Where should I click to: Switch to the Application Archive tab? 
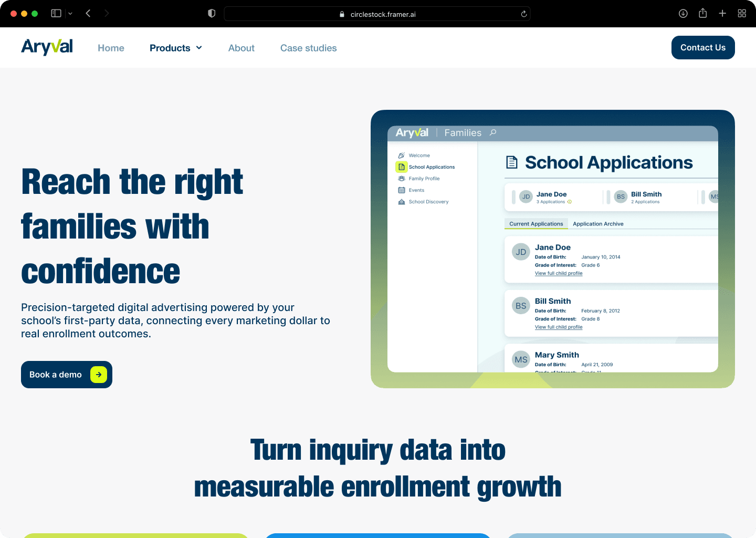click(598, 224)
